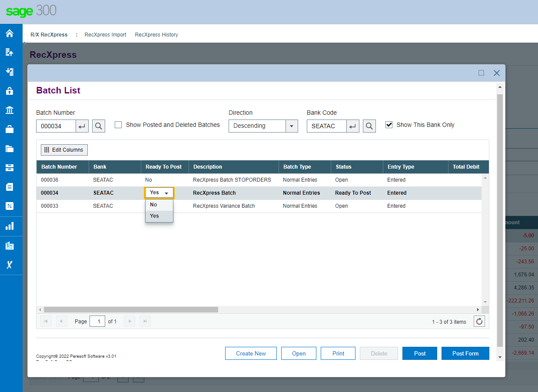Go to previous page of batch grid
The width and height of the screenshot is (538, 392).
click(x=62, y=322)
